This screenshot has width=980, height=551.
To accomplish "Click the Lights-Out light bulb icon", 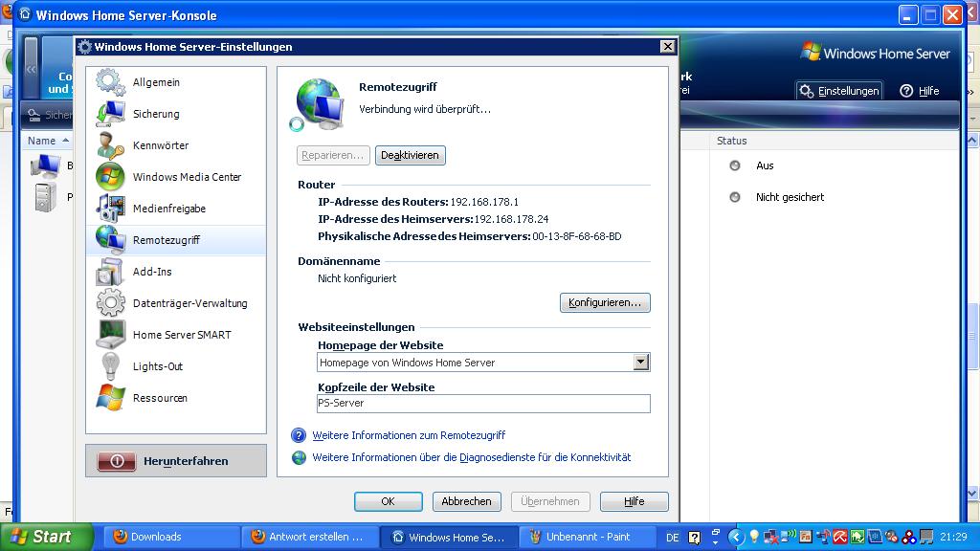I will (x=110, y=366).
